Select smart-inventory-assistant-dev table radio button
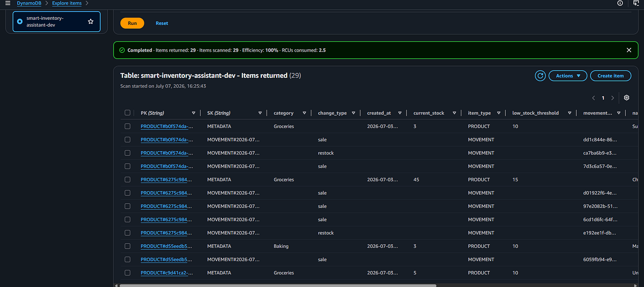Screen dimensions: 644x287 pyautogui.click(x=19, y=22)
